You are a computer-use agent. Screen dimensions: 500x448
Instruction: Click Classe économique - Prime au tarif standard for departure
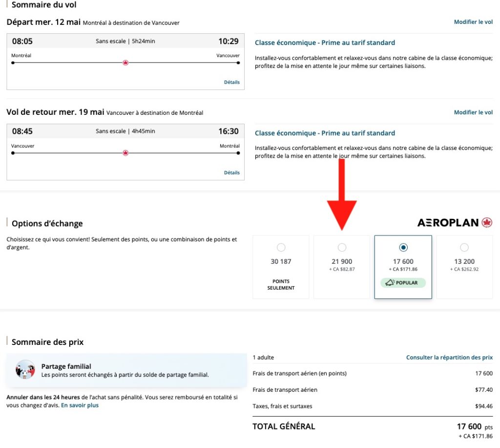(325, 43)
